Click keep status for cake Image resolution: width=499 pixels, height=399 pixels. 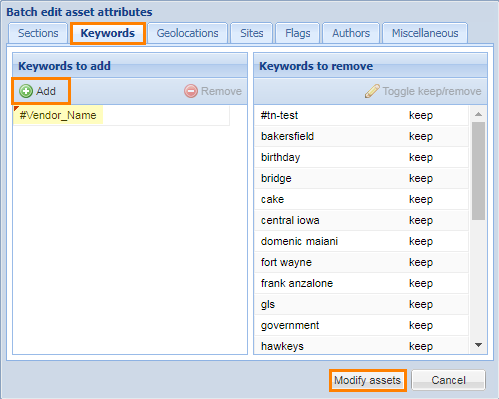click(x=421, y=199)
